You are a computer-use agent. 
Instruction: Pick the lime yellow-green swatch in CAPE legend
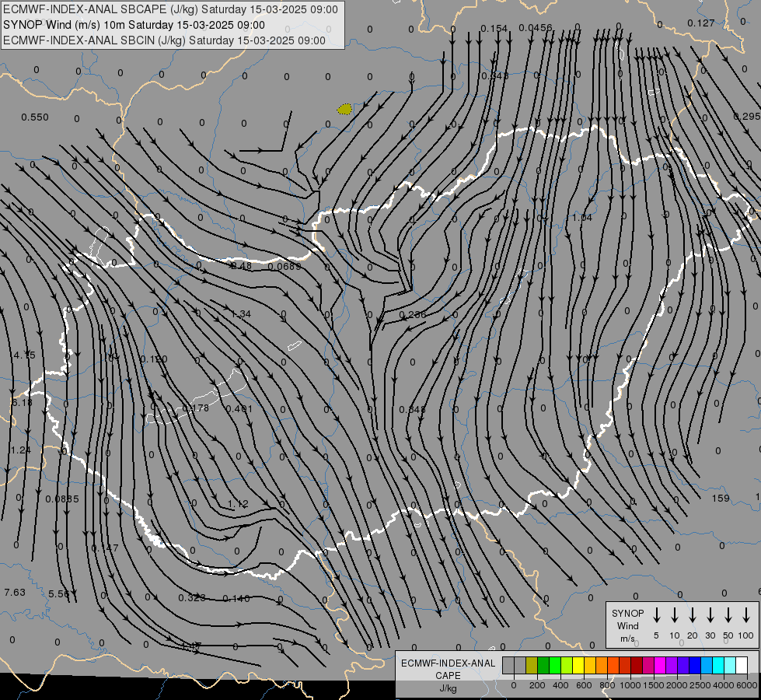pyautogui.click(x=567, y=665)
